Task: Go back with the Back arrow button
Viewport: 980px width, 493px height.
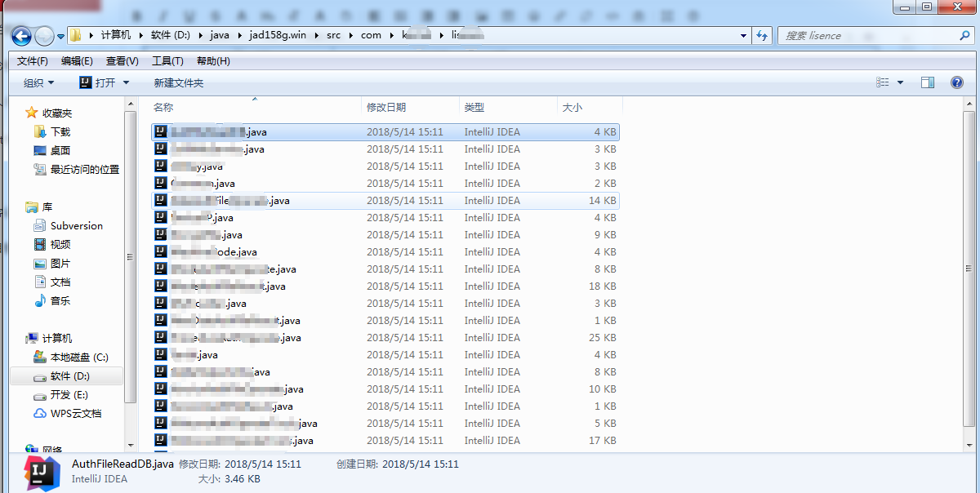Action: pos(21,35)
